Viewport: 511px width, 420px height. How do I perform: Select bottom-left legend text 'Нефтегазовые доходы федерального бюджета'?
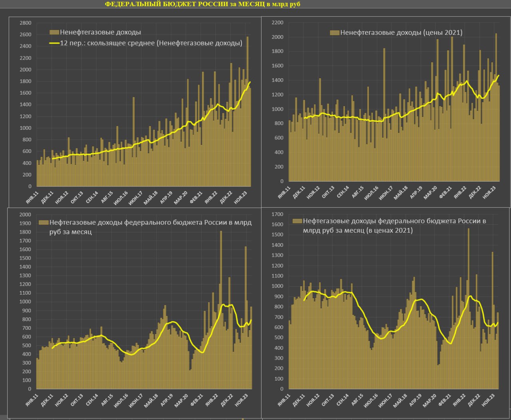(151, 223)
